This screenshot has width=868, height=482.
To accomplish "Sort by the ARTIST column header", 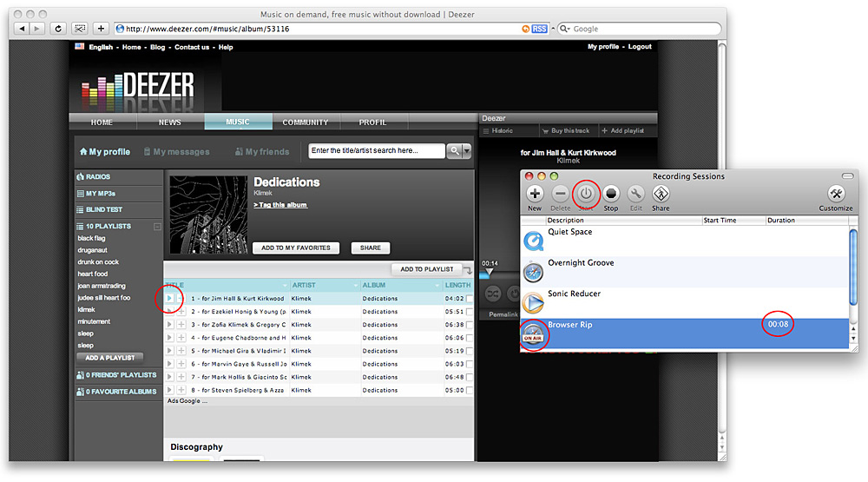I will click(x=324, y=286).
